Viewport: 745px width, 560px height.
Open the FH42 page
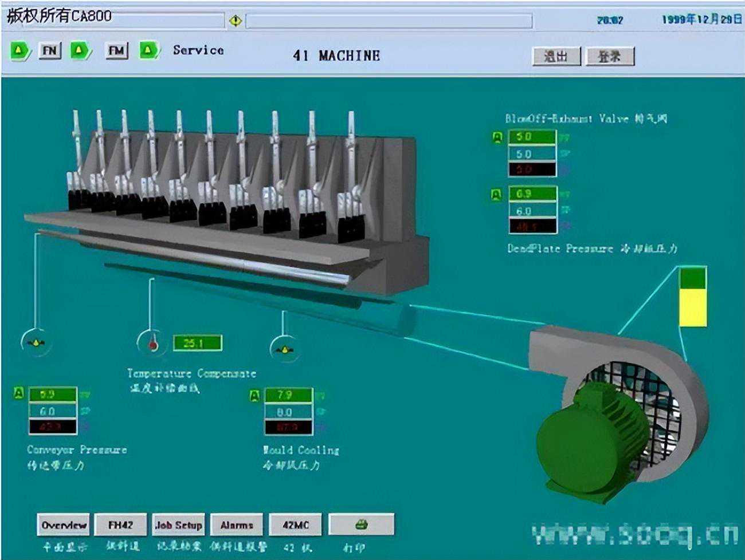click(120, 524)
